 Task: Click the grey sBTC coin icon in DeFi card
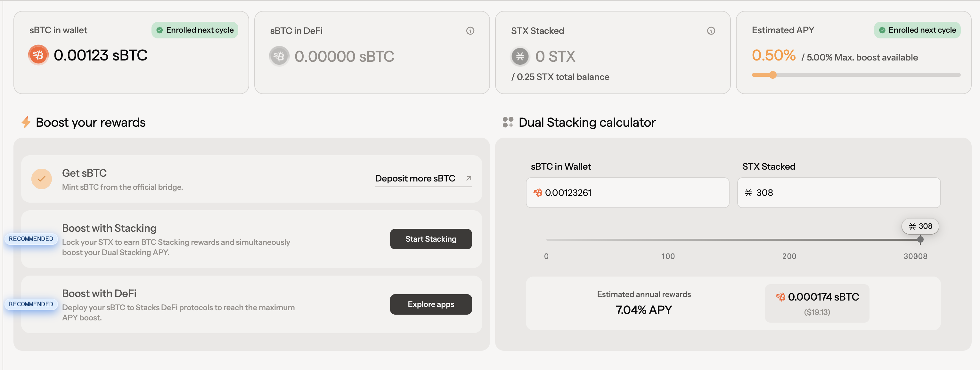tap(279, 56)
